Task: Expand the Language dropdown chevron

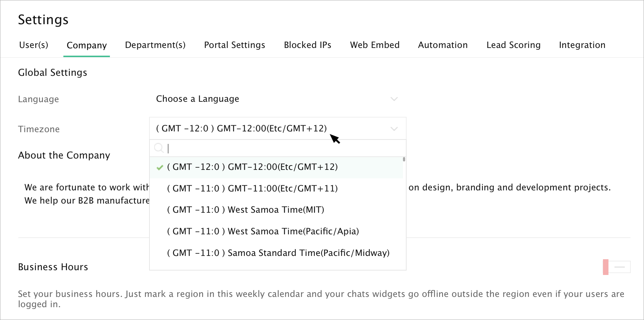Action: [x=394, y=99]
